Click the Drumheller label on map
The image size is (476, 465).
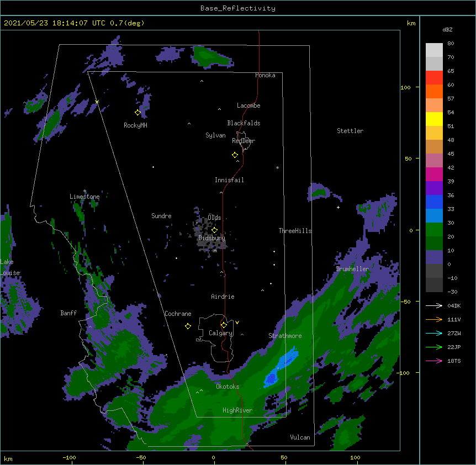coord(352,269)
